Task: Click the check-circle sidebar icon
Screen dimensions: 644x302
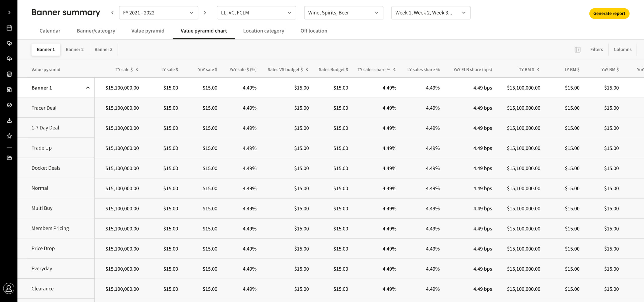Action: 9,105
